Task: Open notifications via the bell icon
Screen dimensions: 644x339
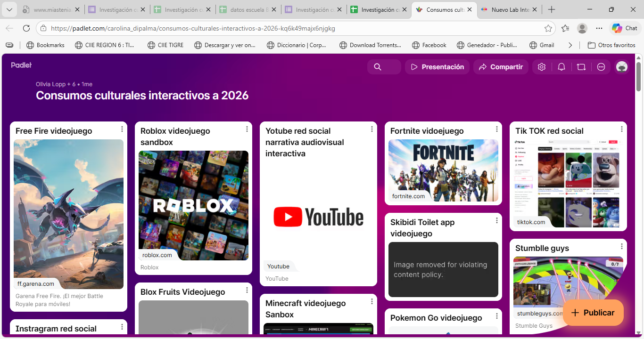Action: click(x=561, y=67)
